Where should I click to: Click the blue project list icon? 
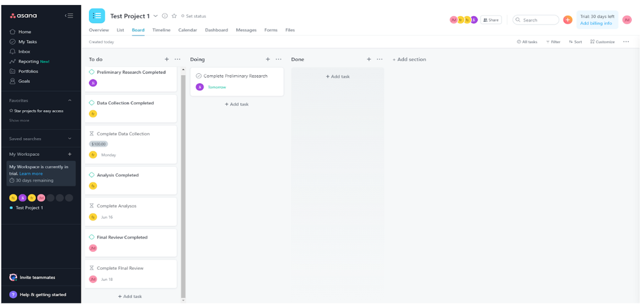(x=97, y=16)
